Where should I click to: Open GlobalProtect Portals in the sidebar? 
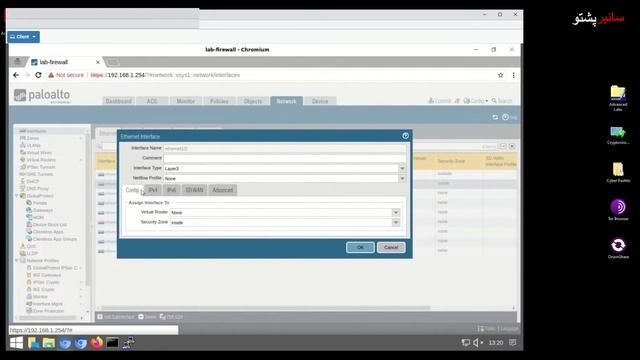tap(40, 203)
